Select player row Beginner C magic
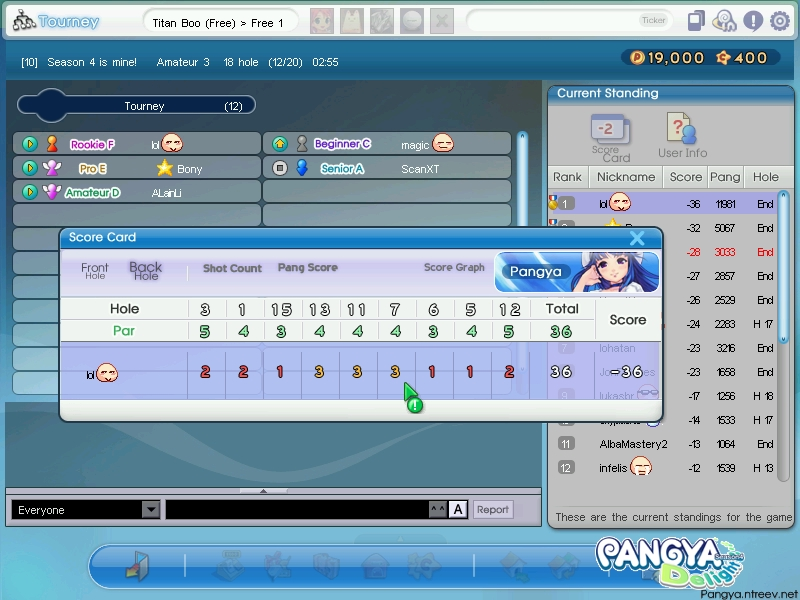Image resolution: width=800 pixels, height=600 pixels. tap(387, 144)
